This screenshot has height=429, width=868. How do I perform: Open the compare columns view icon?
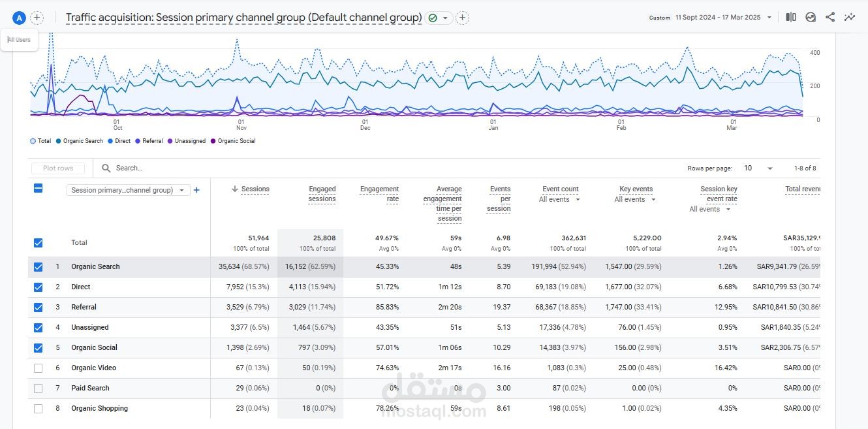click(x=790, y=18)
